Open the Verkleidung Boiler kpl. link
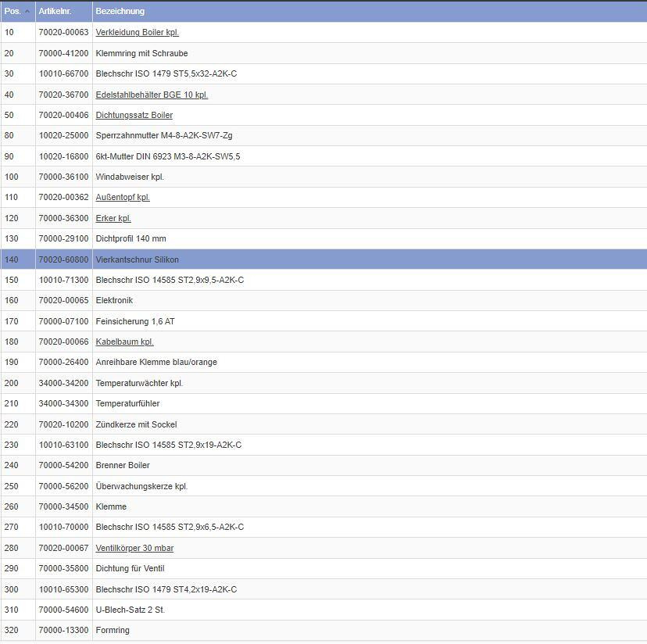647x644 pixels. 137,33
